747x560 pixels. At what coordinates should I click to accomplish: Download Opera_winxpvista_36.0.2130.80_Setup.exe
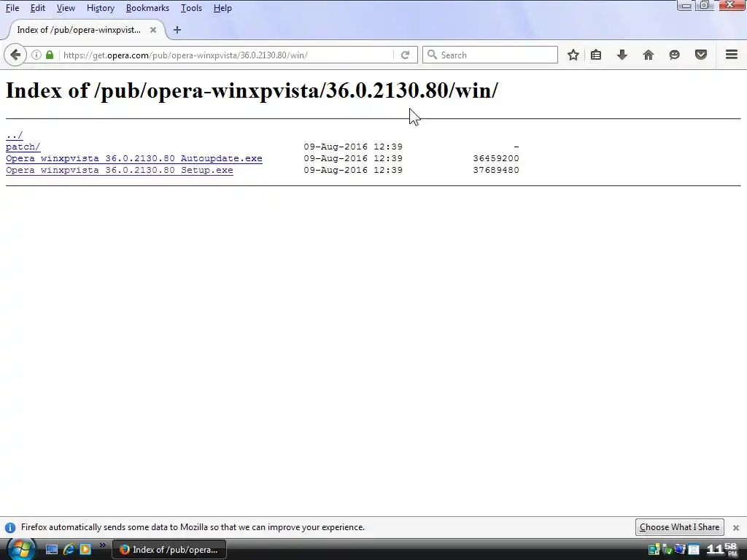pos(120,170)
